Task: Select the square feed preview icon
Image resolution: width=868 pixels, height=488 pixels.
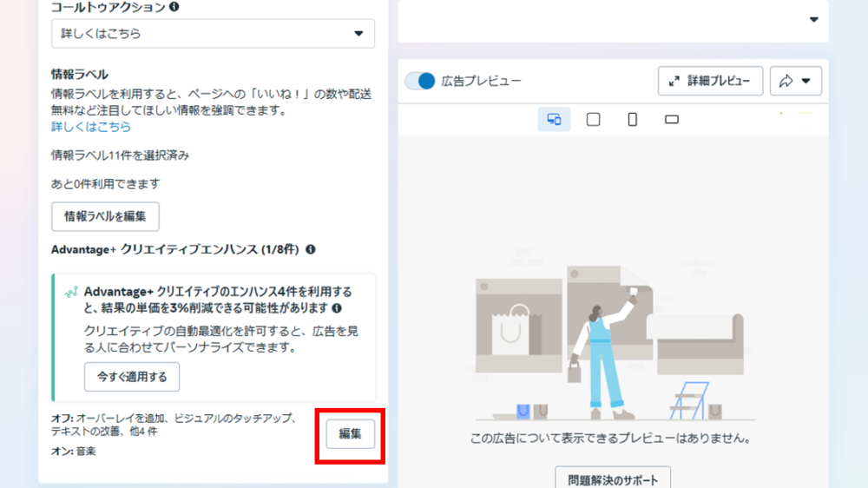Action: click(593, 119)
